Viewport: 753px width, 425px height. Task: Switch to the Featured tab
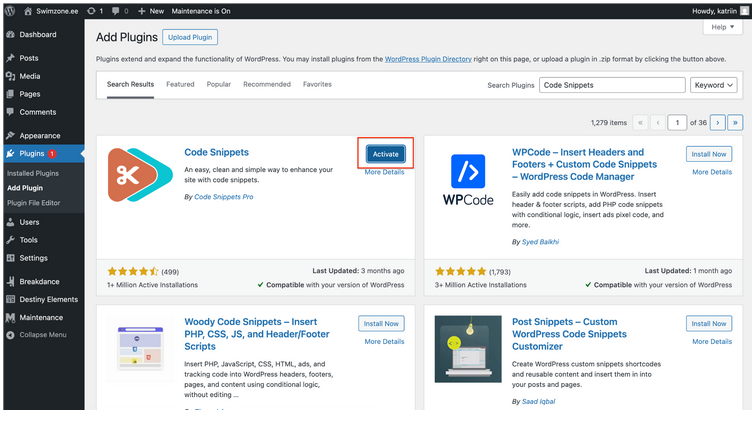pyautogui.click(x=180, y=85)
